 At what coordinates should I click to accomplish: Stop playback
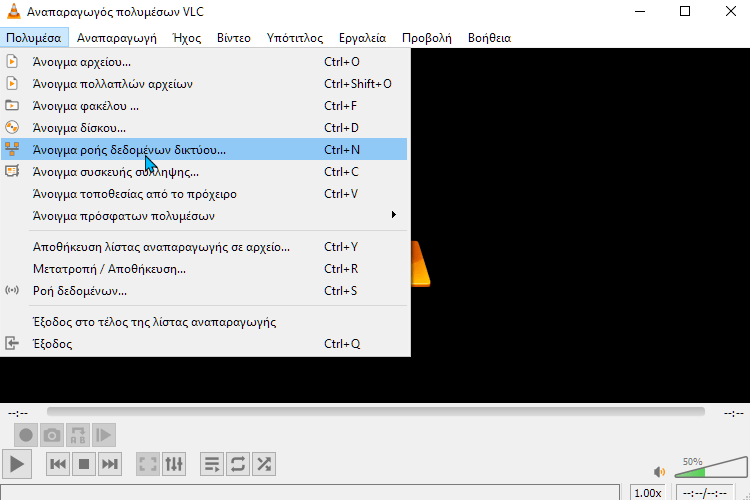[x=84, y=464]
